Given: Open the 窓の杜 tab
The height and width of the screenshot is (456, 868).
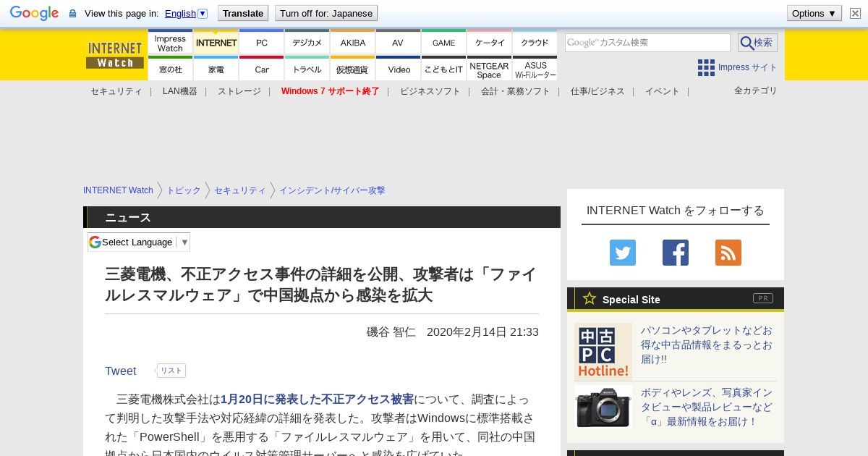Looking at the screenshot, I should pyautogui.click(x=170, y=69).
